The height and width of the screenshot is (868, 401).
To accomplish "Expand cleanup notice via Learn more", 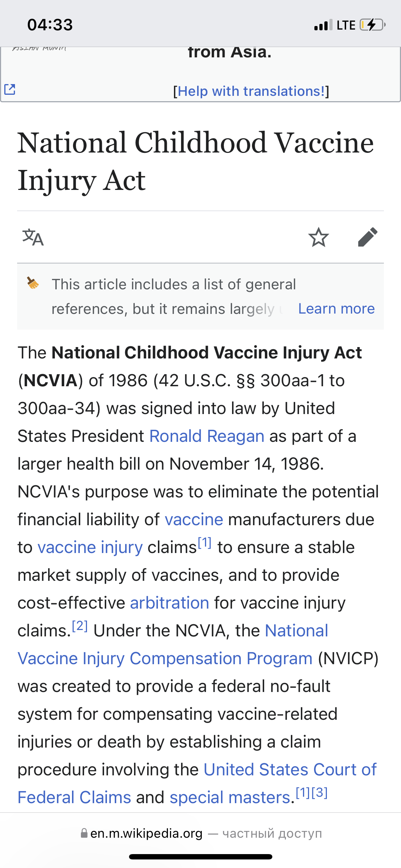I will [336, 309].
